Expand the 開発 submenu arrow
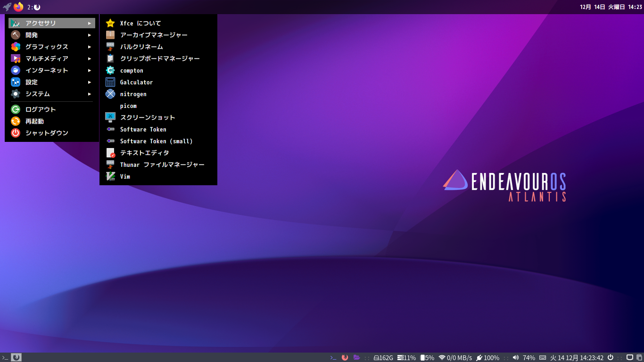 [90, 35]
